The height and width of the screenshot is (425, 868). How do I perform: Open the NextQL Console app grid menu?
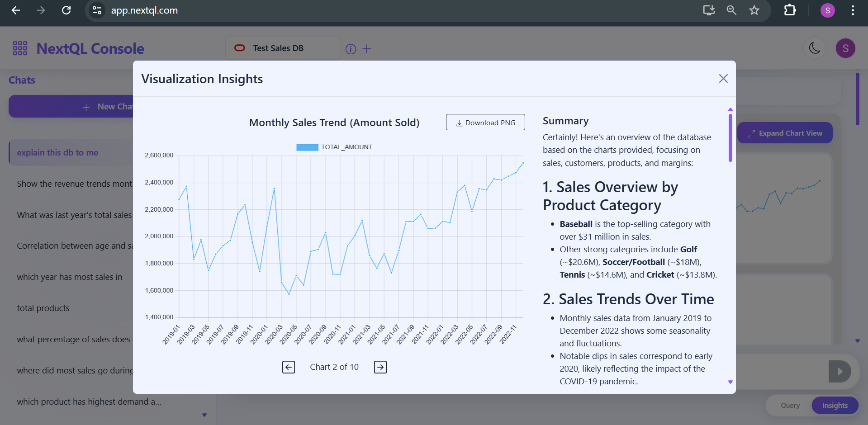tap(19, 48)
